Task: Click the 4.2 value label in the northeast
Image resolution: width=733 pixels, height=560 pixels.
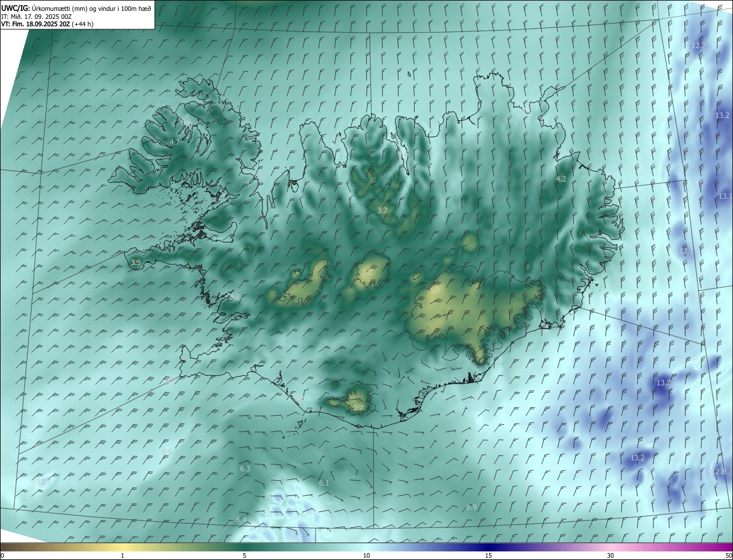Action: tap(561, 179)
